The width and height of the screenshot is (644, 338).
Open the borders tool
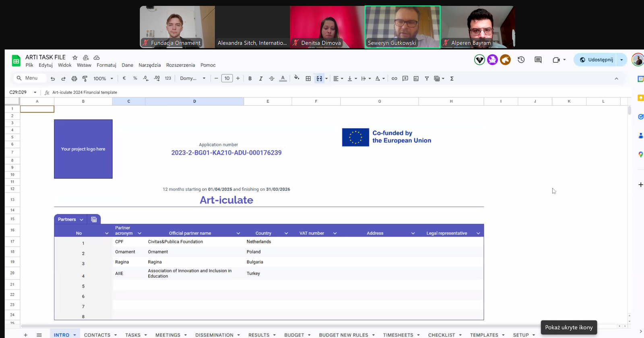(x=308, y=78)
